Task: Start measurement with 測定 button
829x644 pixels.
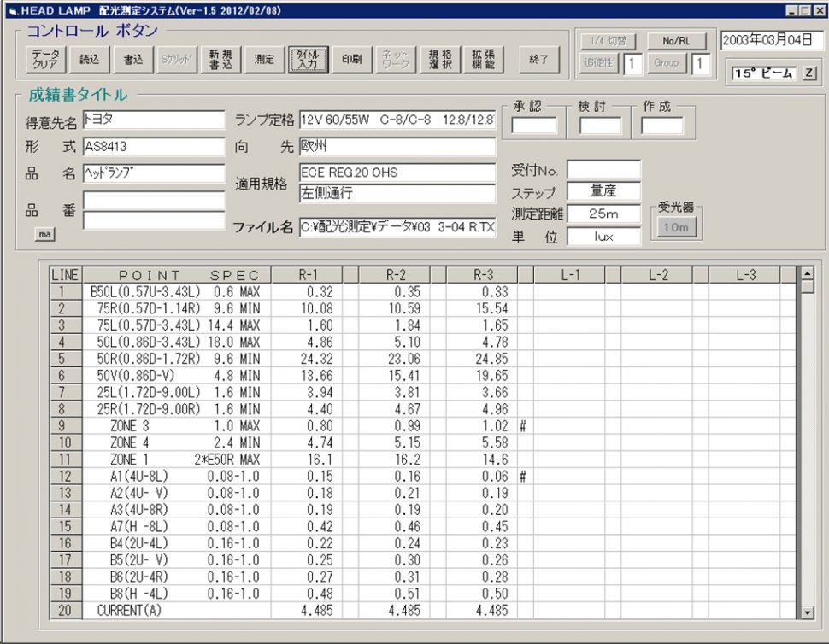Action: pyautogui.click(x=264, y=59)
